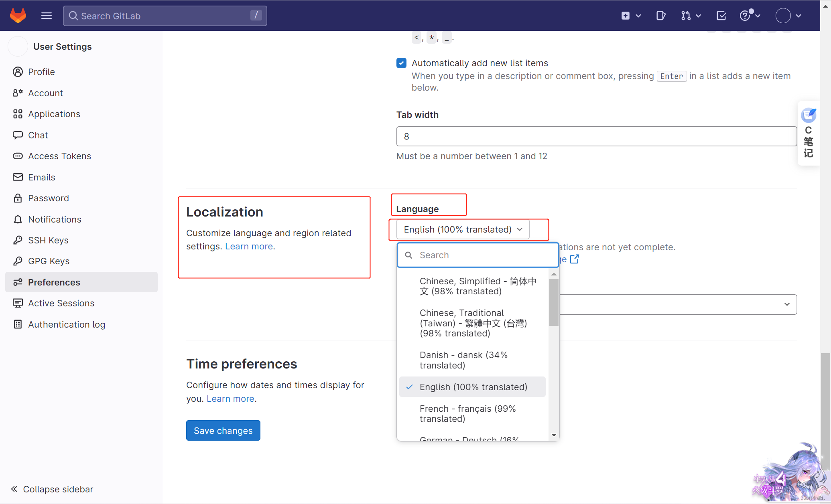Toggle automatically add new list items checkbox
This screenshot has width=831, height=504.
pos(402,63)
